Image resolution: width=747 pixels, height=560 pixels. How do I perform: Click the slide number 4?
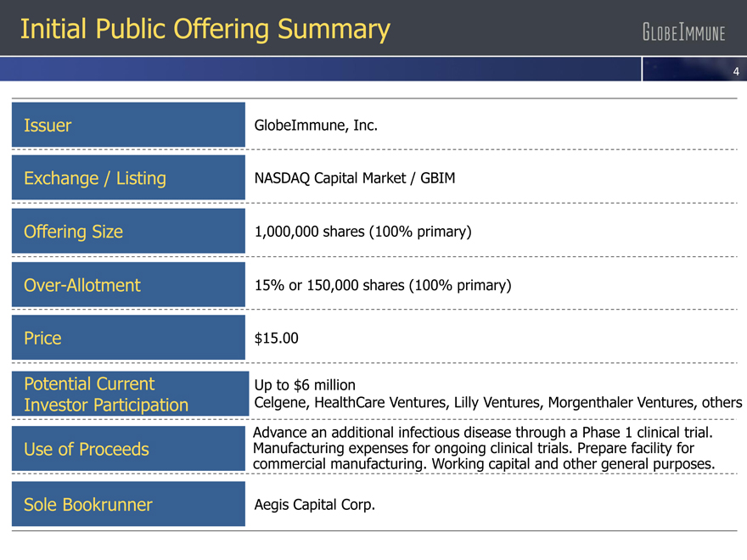click(x=736, y=71)
